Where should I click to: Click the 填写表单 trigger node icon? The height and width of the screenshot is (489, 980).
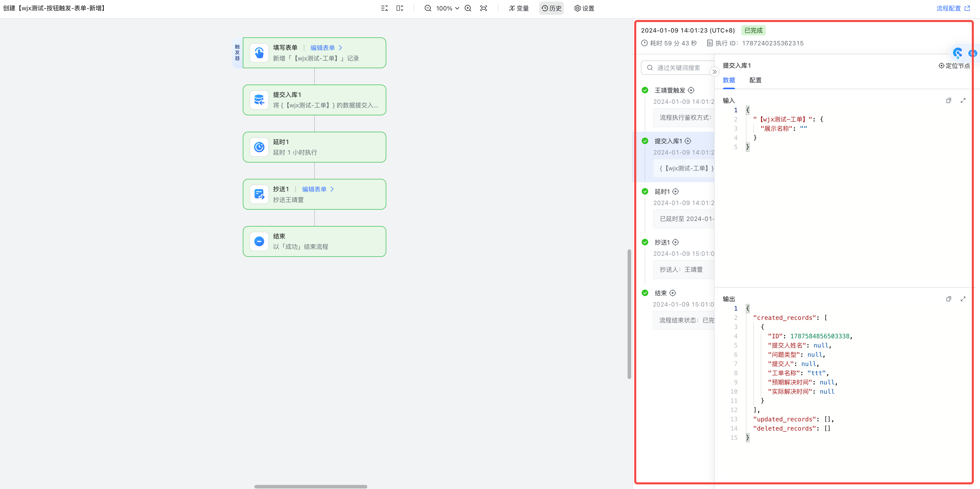[259, 53]
